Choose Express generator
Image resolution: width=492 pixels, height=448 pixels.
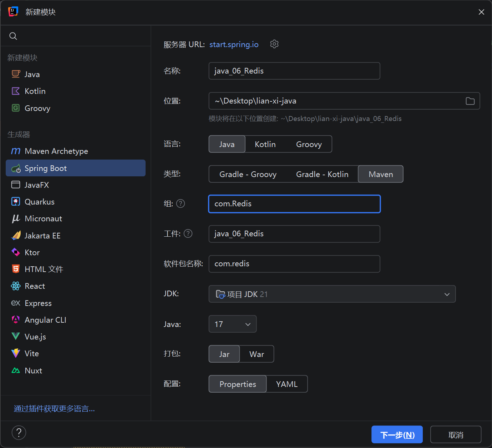[76, 303]
